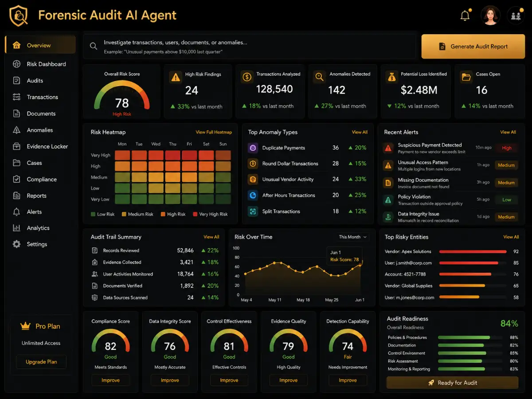The image size is (532, 399).
Task: Click the Potential Loss money bag icon
Action: [391, 77]
